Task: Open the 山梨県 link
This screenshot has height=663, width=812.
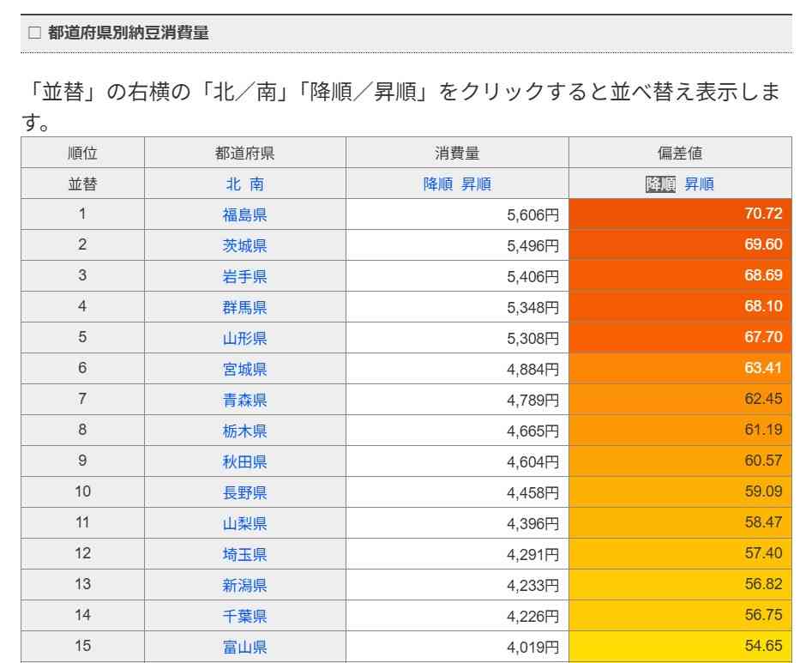Action: 244,524
